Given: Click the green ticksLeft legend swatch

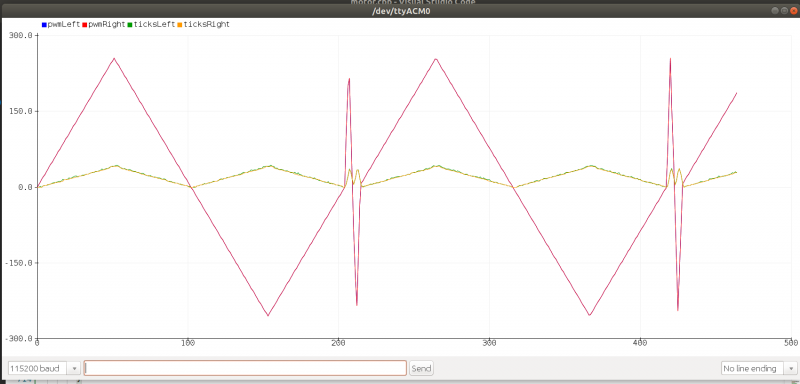Looking at the screenshot, I should tap(130, 24).
